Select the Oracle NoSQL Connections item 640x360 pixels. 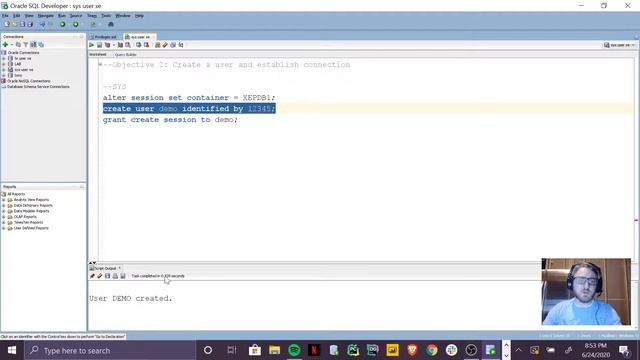tap(29, 81)
